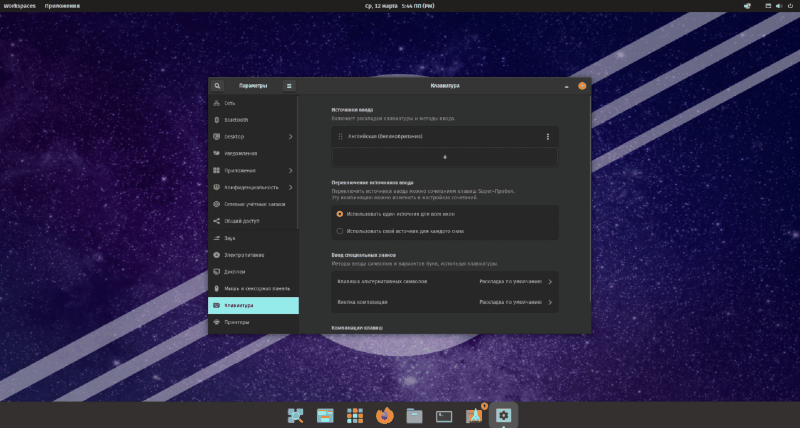Minimize the Settings window

coord(566,86)
